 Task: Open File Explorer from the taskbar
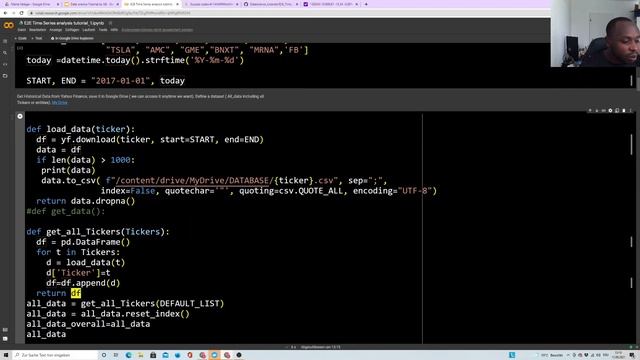pos(141,355)
